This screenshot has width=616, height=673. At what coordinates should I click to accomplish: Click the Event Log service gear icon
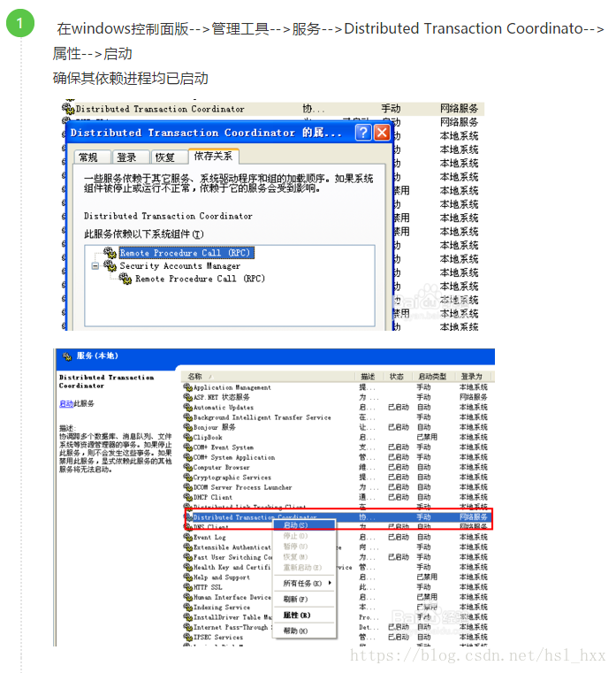point(188,537)
